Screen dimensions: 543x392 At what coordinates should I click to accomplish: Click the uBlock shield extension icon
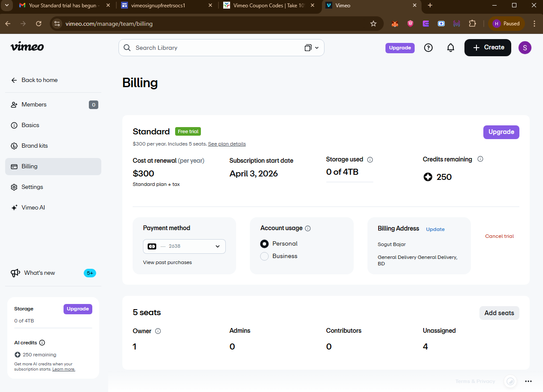[x=410, y=24]
